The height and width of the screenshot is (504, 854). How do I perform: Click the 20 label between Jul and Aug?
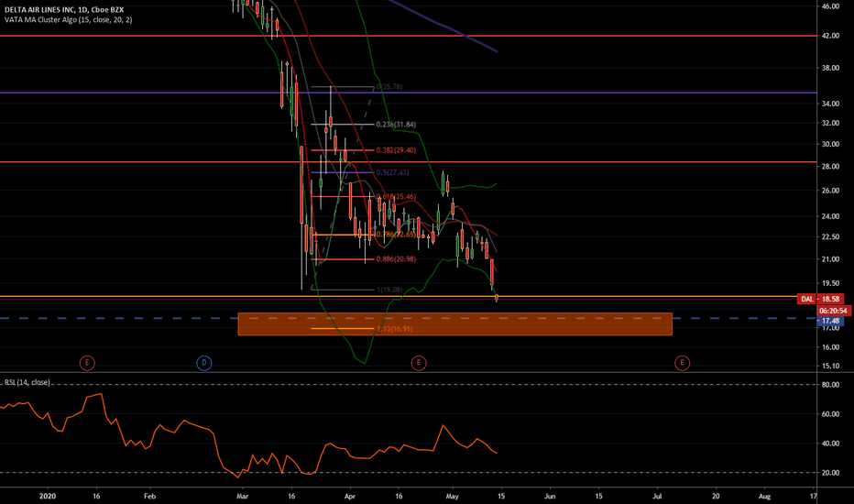click(x=716, y=497)
